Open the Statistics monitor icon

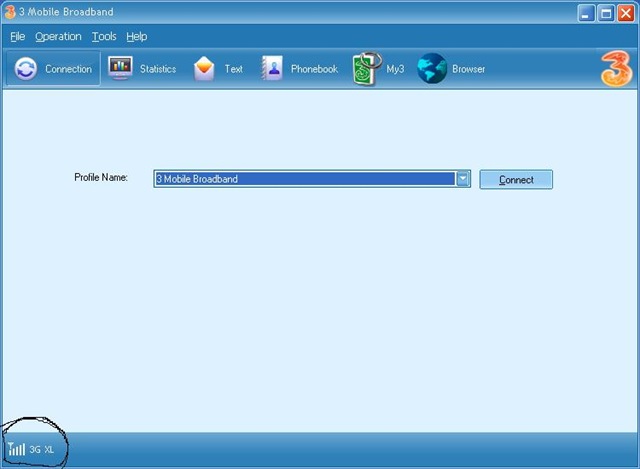[120, 68]
